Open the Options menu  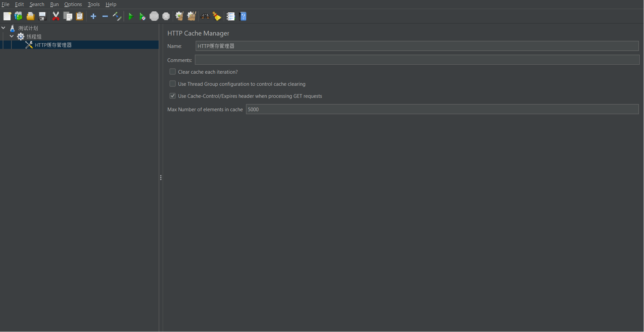[73, 4]
